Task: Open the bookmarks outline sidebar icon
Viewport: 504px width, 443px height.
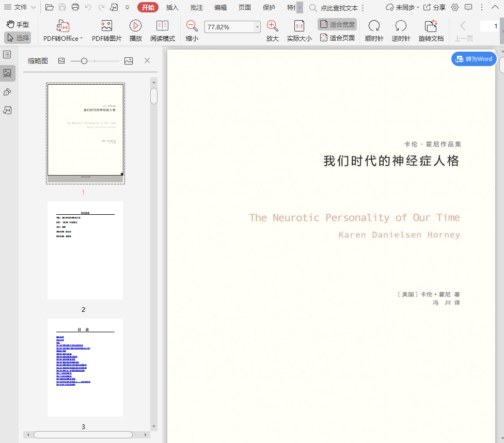Action: [x=7, y=55]
